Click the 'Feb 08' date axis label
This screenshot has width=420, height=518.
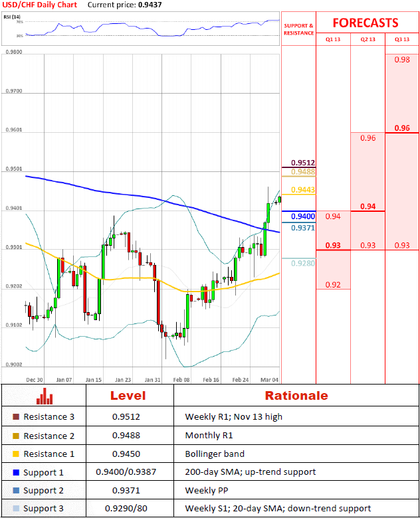[181, 380]
